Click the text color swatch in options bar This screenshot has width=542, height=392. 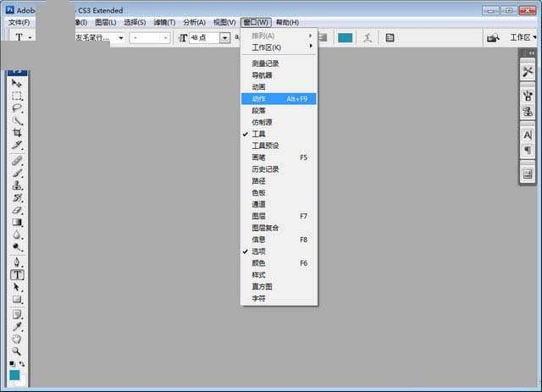coord(345,38)
